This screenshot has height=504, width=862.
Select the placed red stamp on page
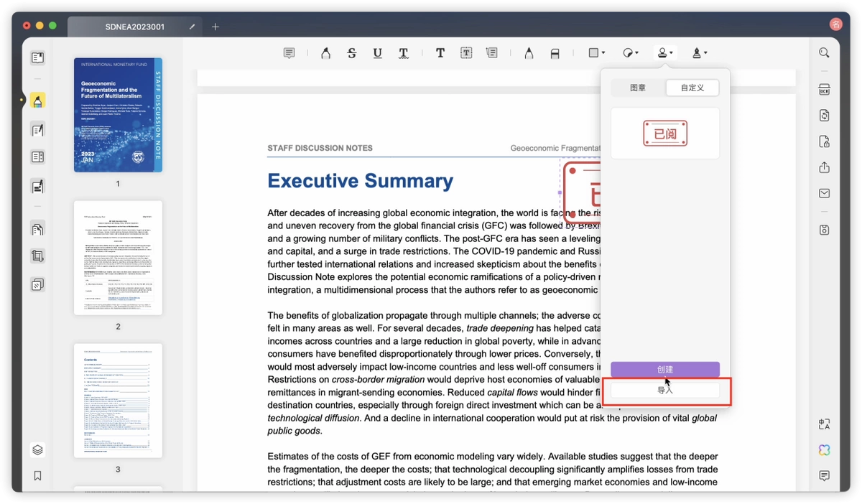point(581,192)
